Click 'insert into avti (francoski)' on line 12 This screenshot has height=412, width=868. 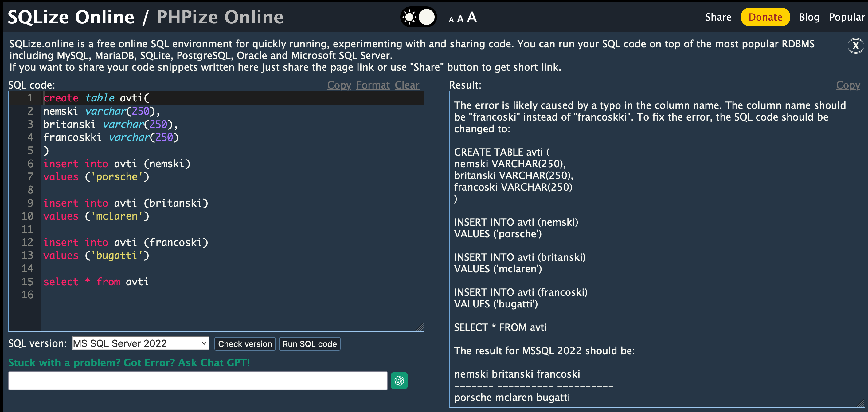[x=126, y=242]
